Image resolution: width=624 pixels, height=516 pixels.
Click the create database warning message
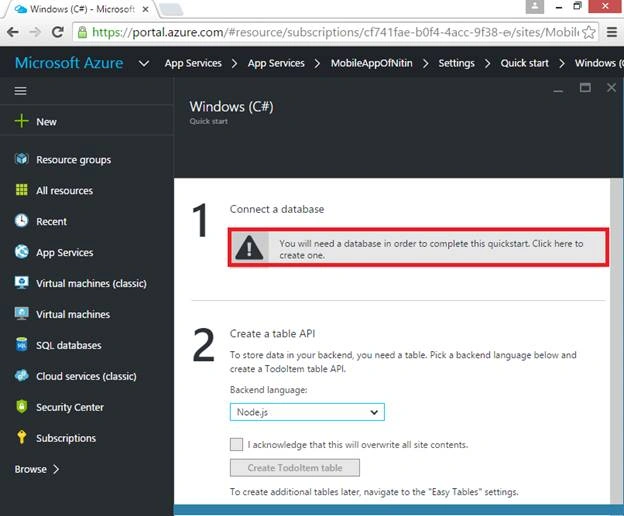point(418,247)
